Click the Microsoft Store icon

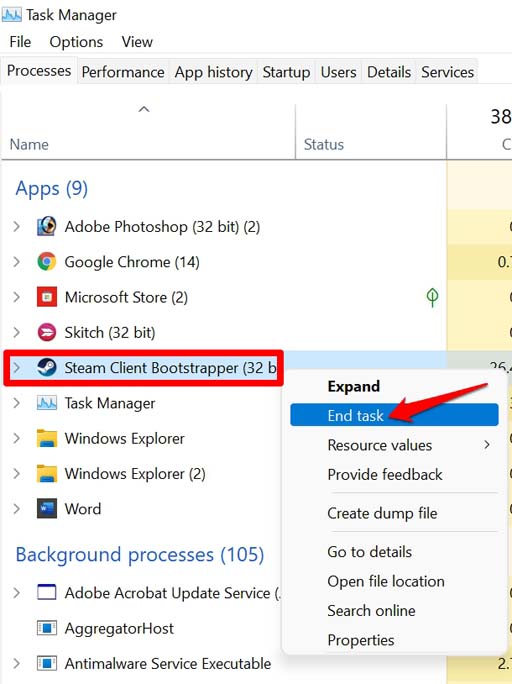point(47,297)
